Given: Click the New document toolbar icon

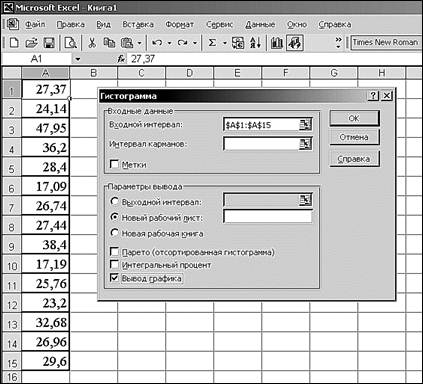Looking at the screenshot, I should 14,43.
